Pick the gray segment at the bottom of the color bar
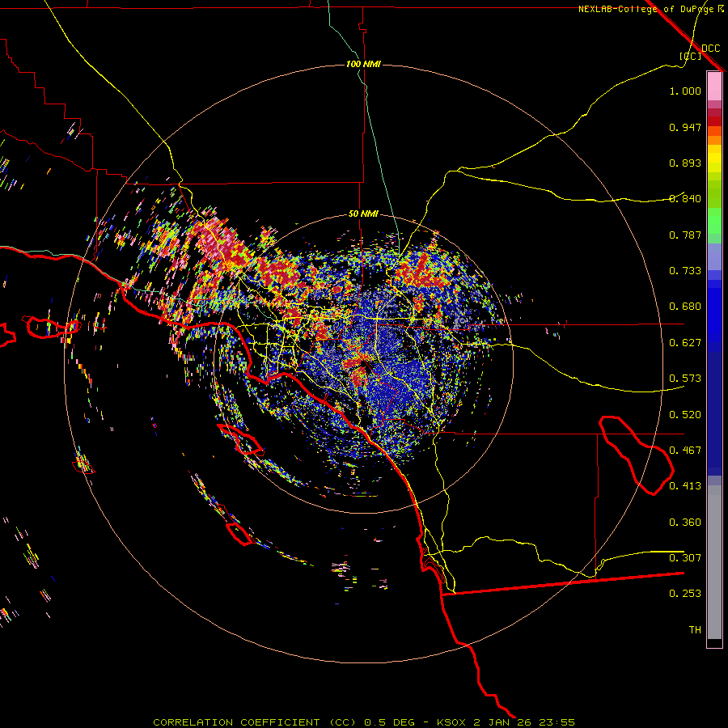 click(714, 562)
